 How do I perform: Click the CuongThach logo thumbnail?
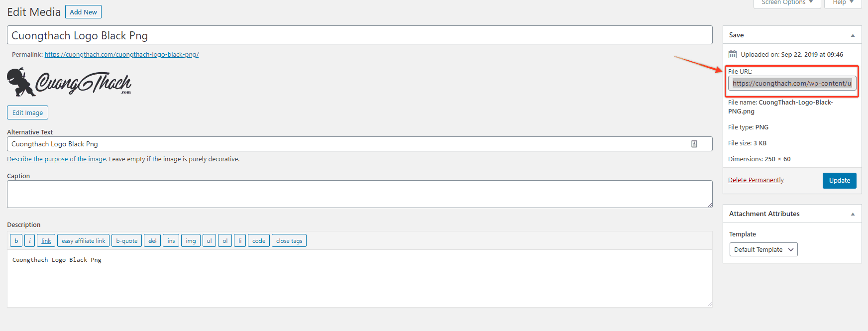click(69, 82)
